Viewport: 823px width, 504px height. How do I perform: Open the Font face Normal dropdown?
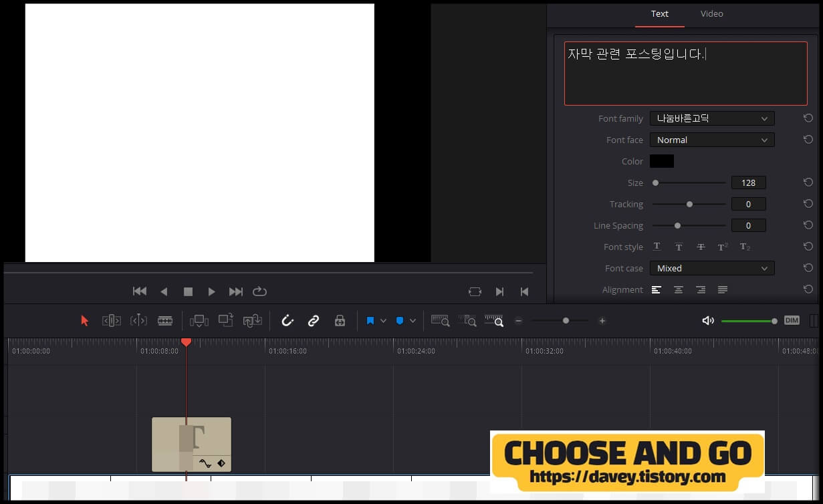click(x=712, y=140)
